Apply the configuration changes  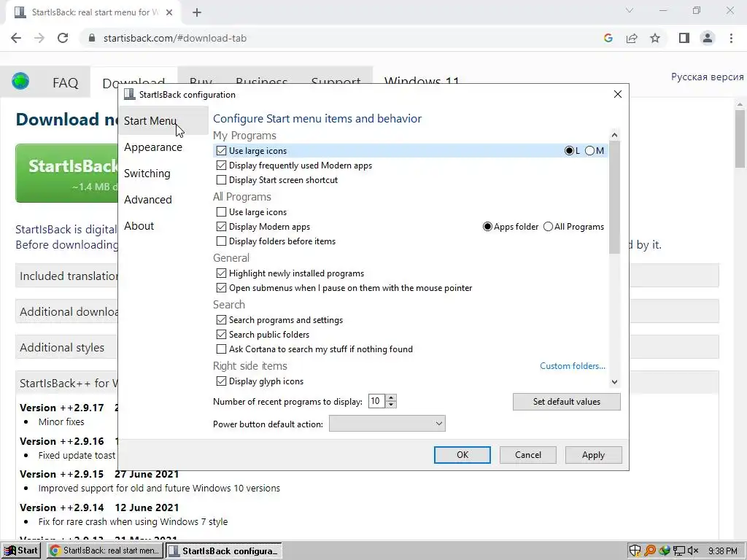coord(593,455)
